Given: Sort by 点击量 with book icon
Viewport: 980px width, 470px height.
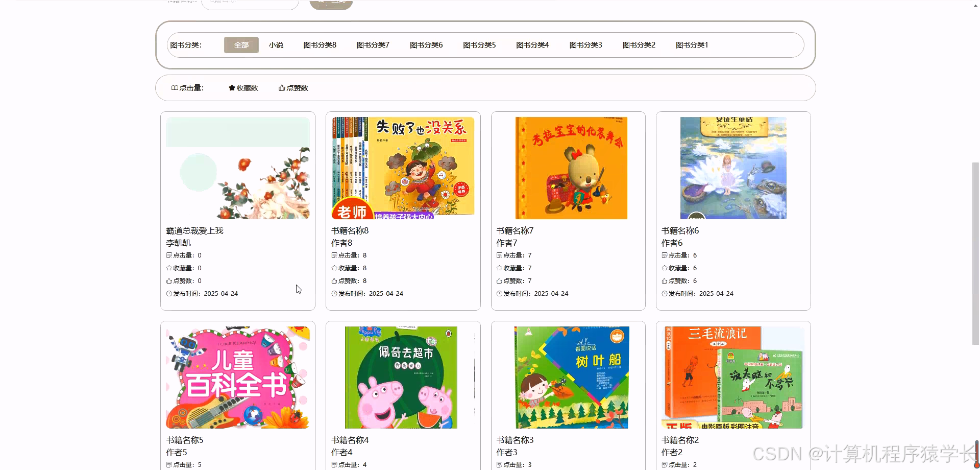Looking at the screenshot, I should pos(187,88).
